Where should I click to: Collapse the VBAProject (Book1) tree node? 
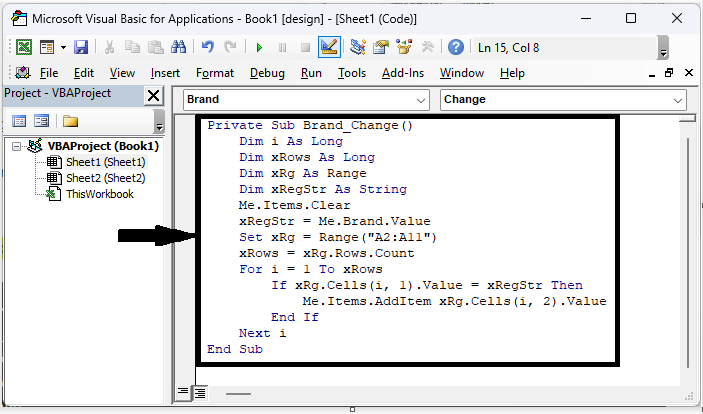click(x=16, y=146)
